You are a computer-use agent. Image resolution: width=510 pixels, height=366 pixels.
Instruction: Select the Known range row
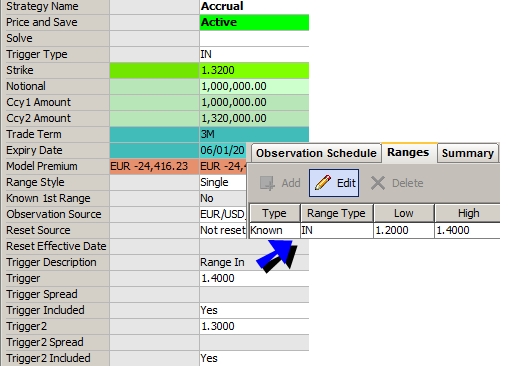[375, 230]
